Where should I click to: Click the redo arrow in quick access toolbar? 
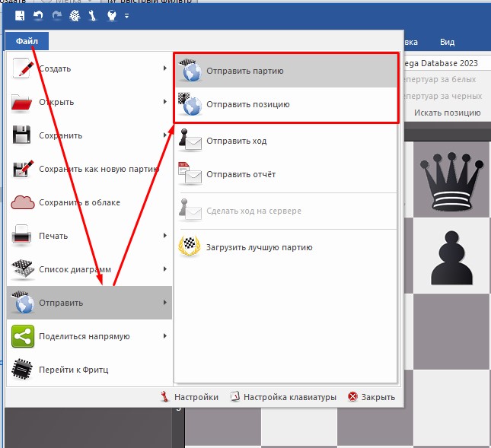(x=56, y=15)
